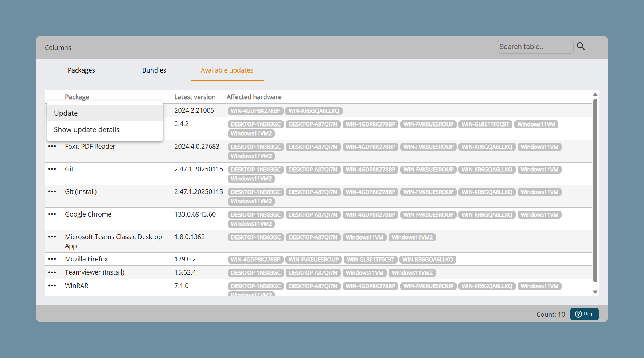Choose Update from the context menu

click(105, 113)
